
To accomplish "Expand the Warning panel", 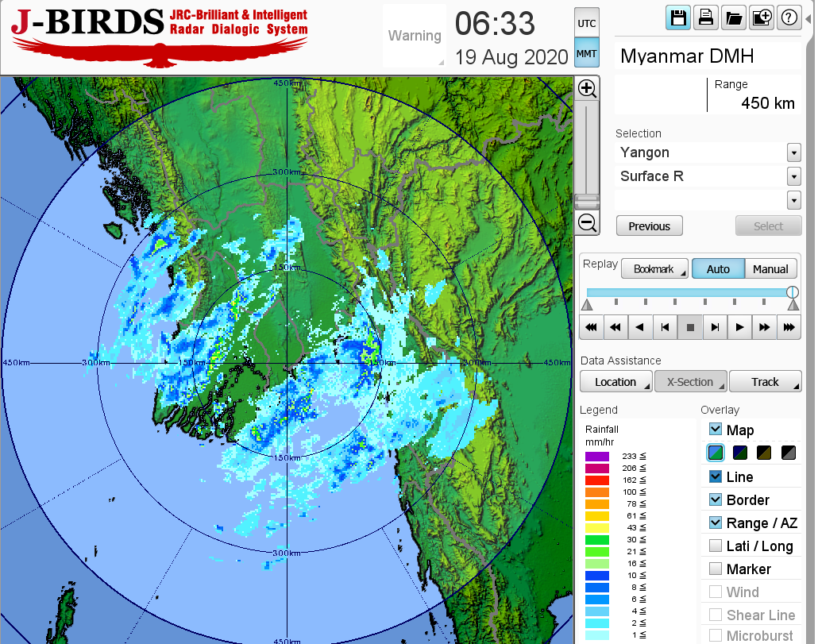I will [415, 36].
